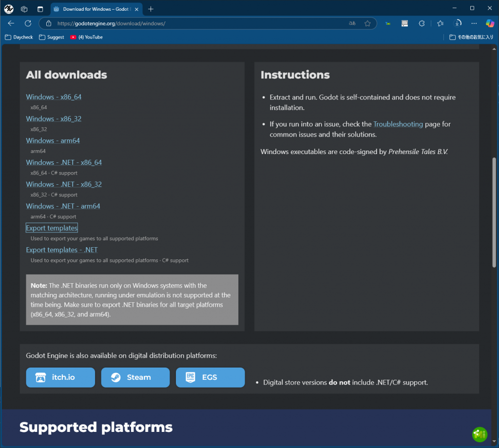Download Windows - x86_64 build

click(54, 97)
